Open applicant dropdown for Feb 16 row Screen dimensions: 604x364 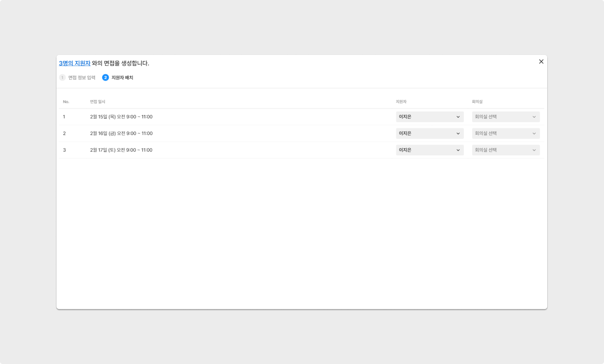click(429, 133)
